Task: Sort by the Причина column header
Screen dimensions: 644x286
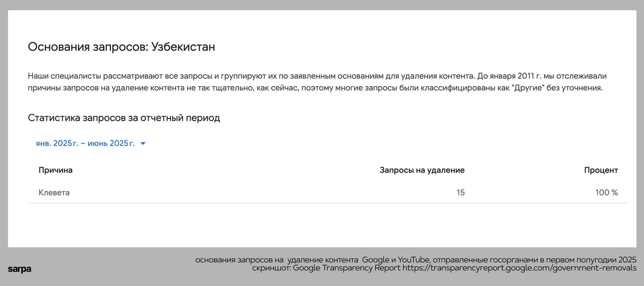Action: 56,170
